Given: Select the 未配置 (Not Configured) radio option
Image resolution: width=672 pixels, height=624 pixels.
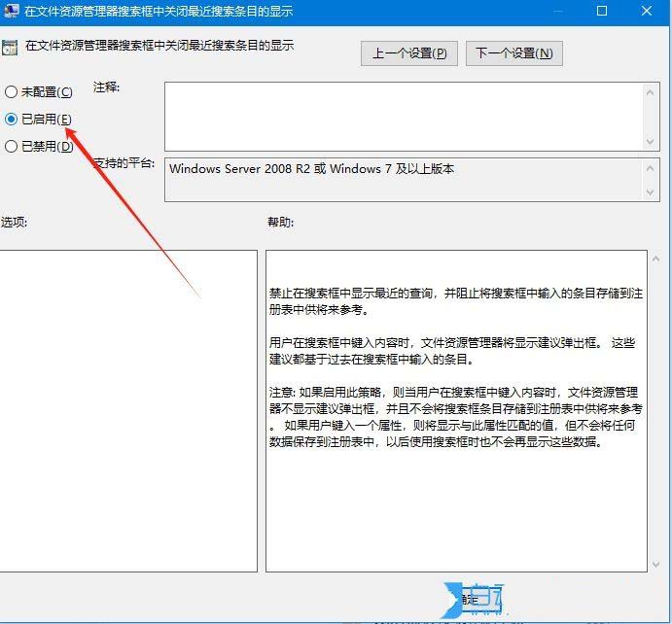Looking at the screenshot, I should click(12, 92).
